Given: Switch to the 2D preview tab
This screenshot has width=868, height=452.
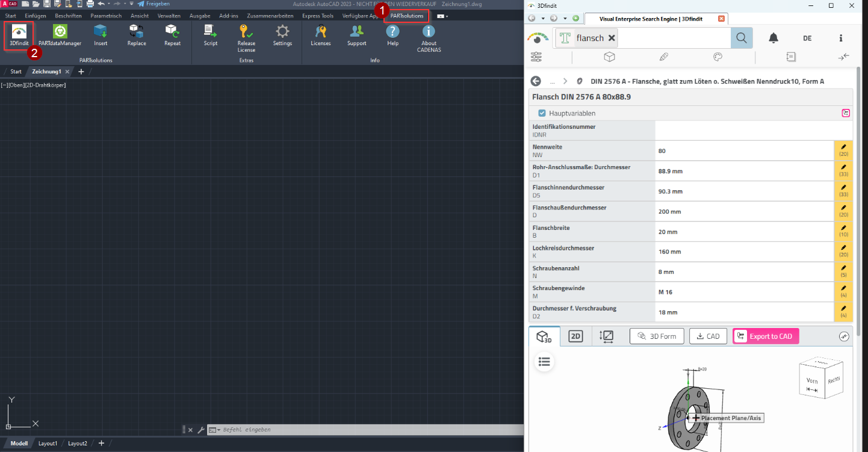Looking at the screenshot, I should (x=576, y=336).
